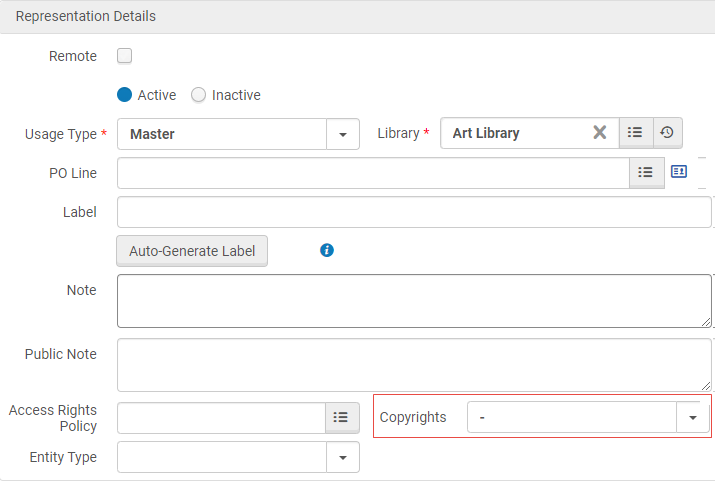Expand the Usage Type dropdown
Viewport: 715px width, 481px height.
click(342, 134)
